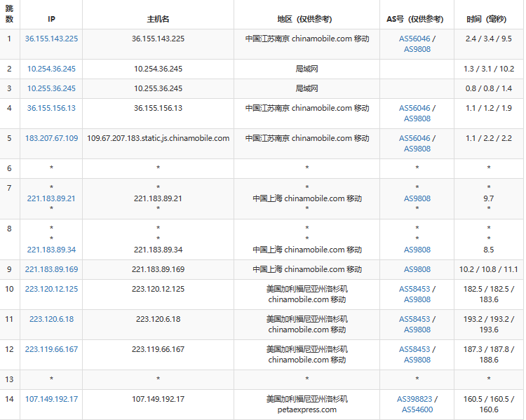Click AS9808 link in hop 8 row

pyautogui.click(x=417, y=250)
